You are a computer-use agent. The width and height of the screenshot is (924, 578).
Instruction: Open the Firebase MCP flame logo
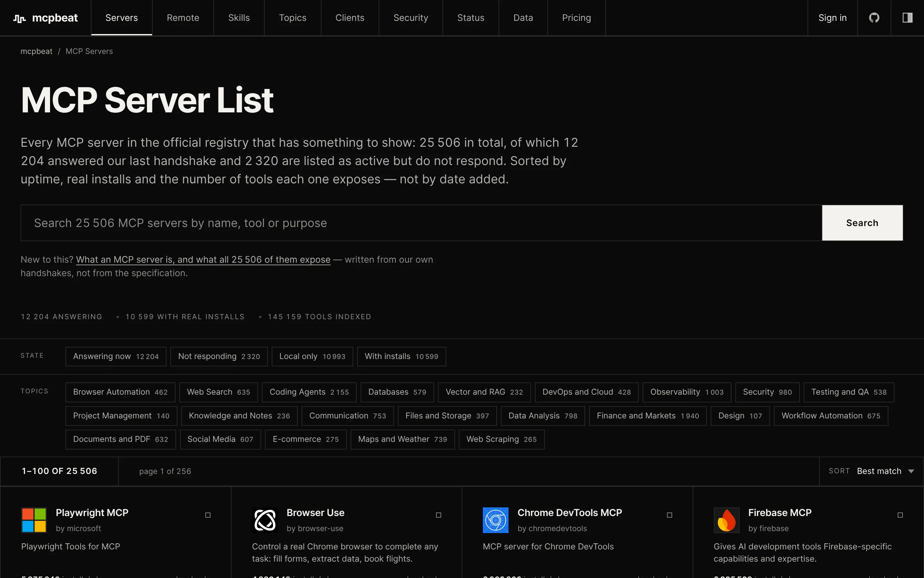click(x=727, y=520)
